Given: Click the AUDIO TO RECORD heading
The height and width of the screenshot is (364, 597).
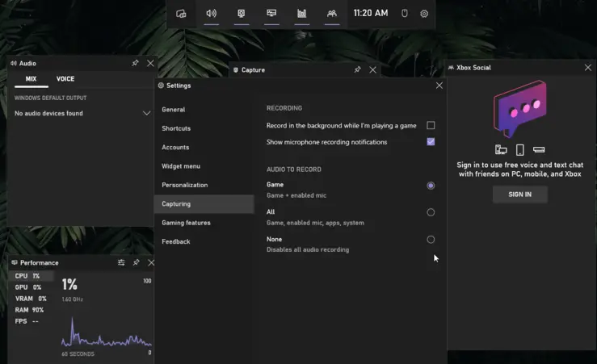Looking at the screenshot, I should [x=294, y=169].
